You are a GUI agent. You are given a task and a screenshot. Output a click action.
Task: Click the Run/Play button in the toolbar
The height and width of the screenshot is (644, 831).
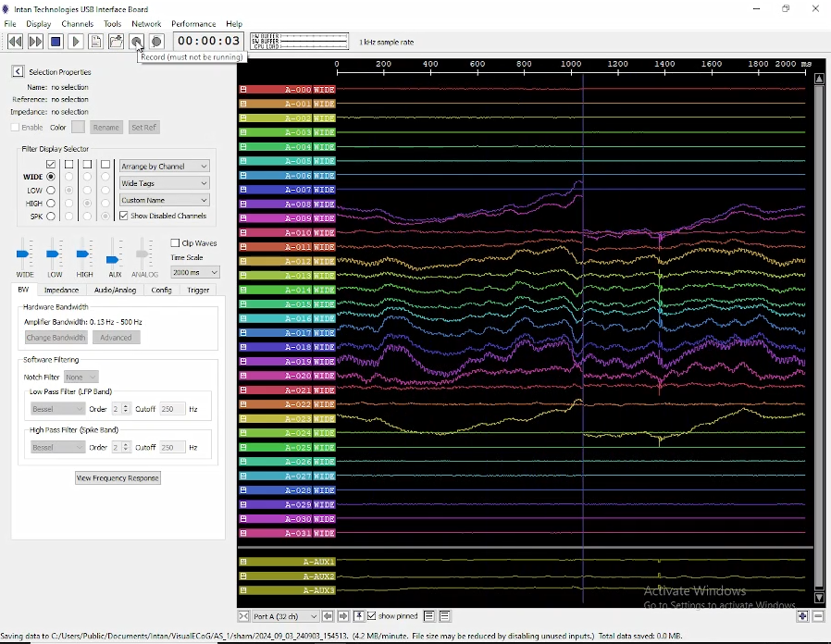click(76, 42)
